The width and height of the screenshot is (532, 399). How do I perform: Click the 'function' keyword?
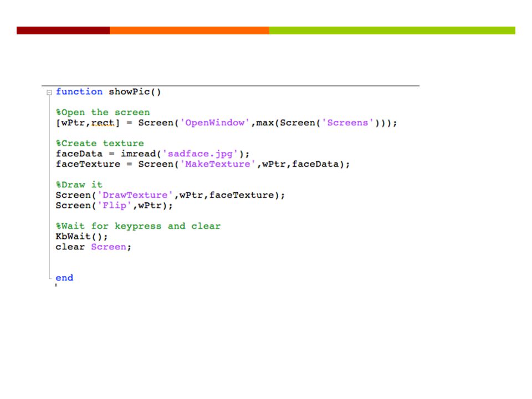(79, 91)
